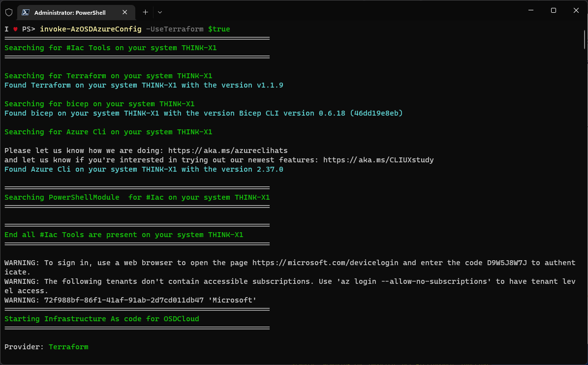
Task: Click the Provider value Terraform
Action: (x=68, y=347)
